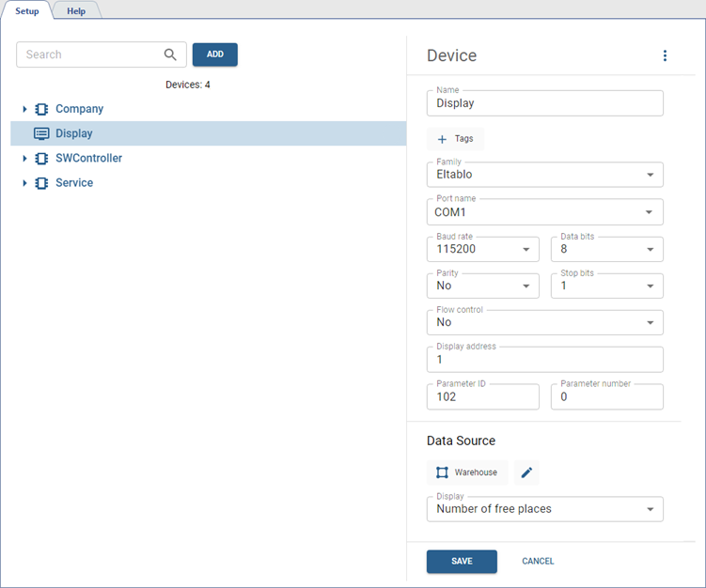The height and width of the screenshot is (588, 706).
Task: Click the SWController device chip icon
Action: coord(41,158)
